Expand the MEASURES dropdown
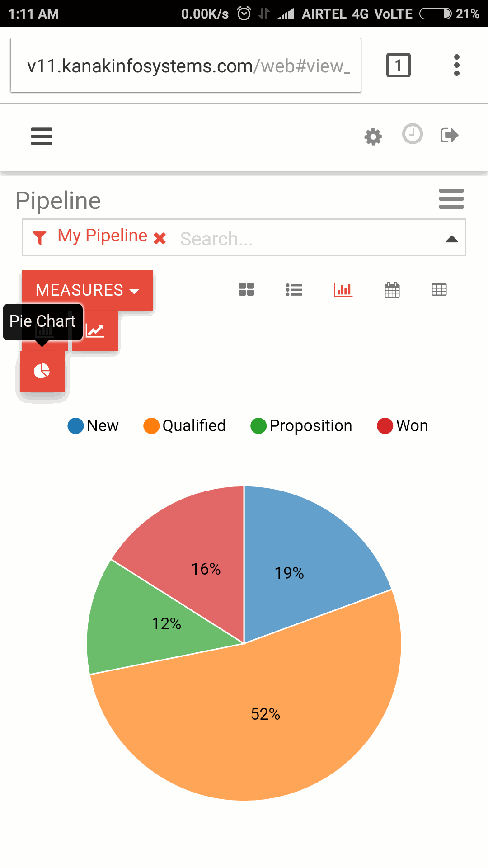Image resolution: width=488 pixels, height=868 pixels. pos(88,290)
